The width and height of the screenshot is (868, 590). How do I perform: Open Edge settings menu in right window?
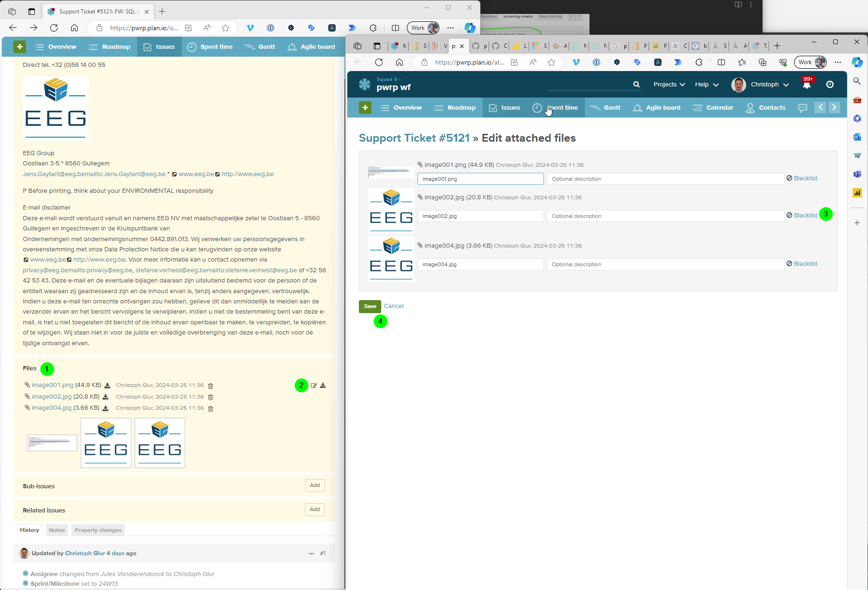click(x=838, y=62)
